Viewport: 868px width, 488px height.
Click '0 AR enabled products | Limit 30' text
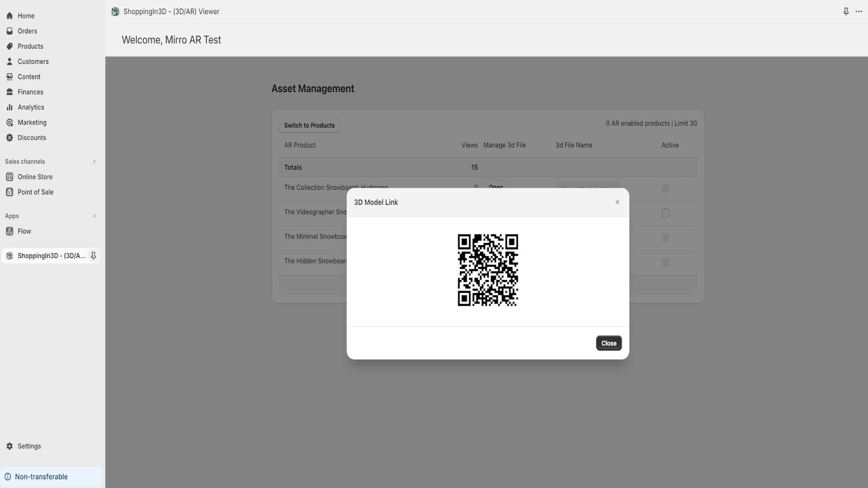pyautogui.click(x=652, y=124)
